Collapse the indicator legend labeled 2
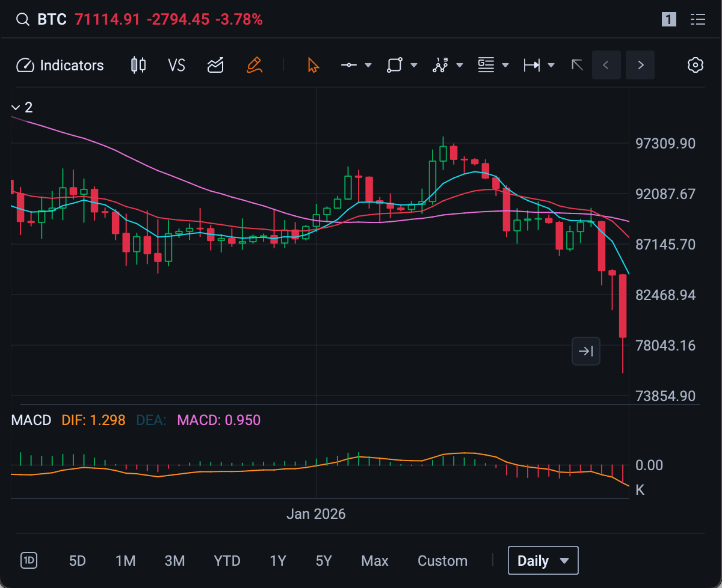Viewport: 722px width, 588px height. [x=16, y=108]
